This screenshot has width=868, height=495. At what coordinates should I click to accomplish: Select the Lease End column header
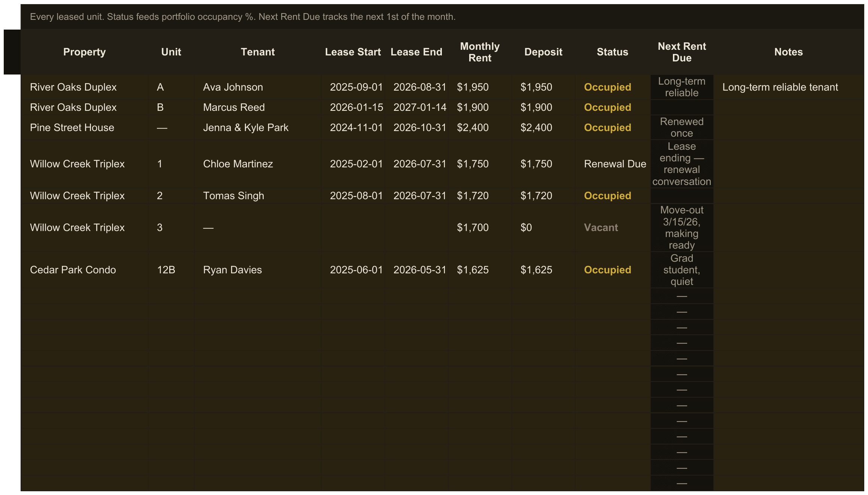(x=416, y=52)
